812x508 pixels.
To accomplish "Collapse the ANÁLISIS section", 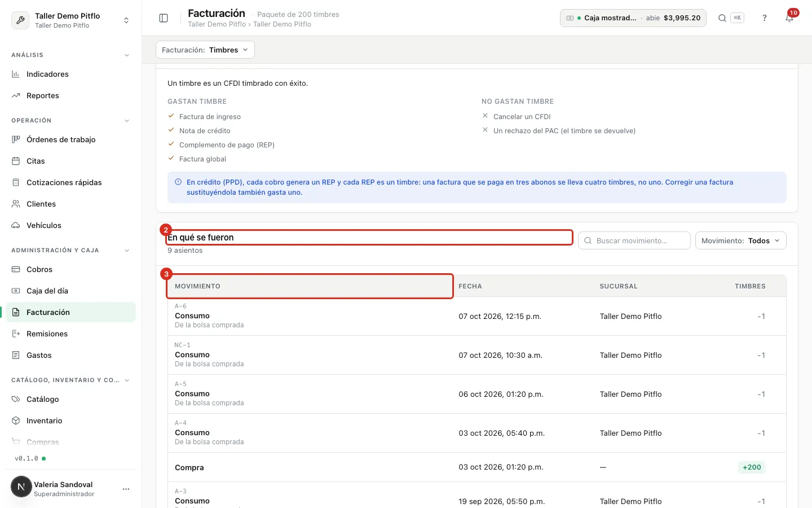I will pos(127,55).
